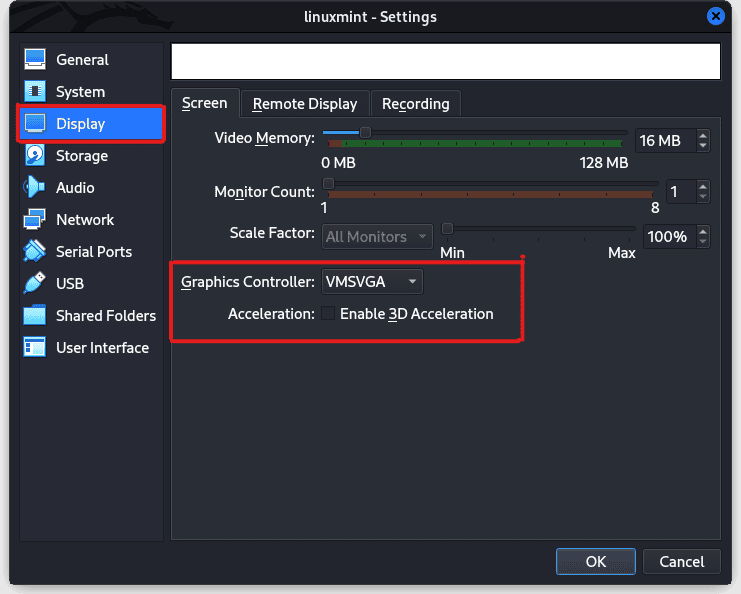Go to the Network settings page

tap(92, 220)
